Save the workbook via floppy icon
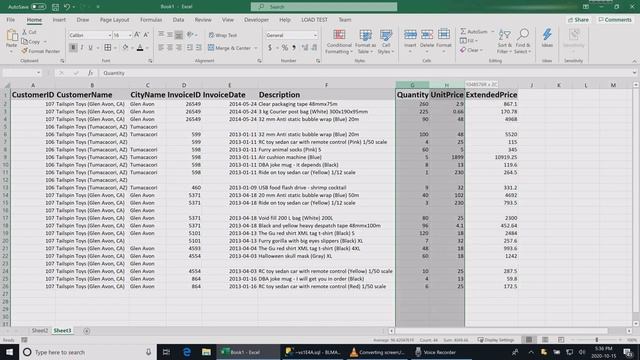640x360 pixels. pos(56,7)
